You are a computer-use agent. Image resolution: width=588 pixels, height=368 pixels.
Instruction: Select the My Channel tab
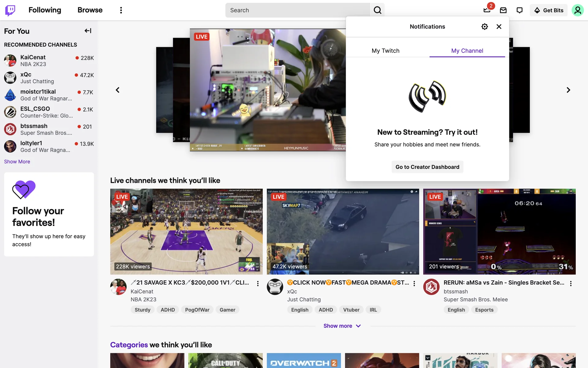(467, 51)
